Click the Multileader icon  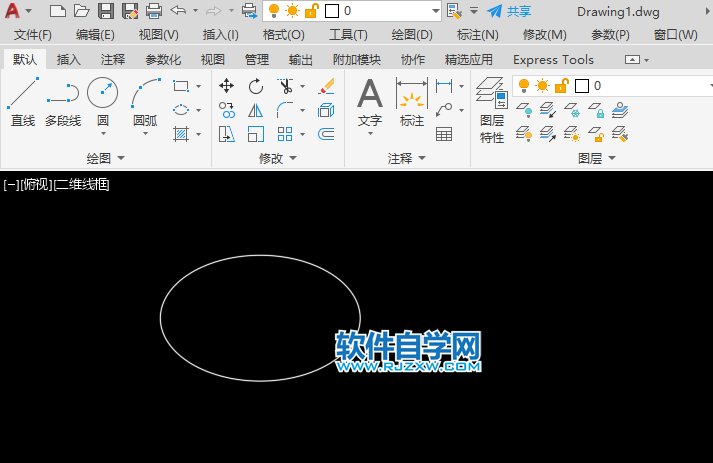(444, 110)
